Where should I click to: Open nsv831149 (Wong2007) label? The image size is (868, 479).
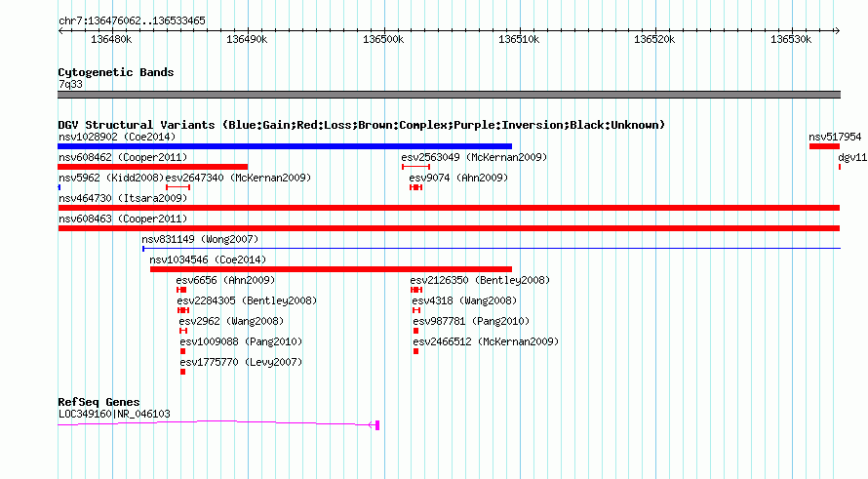(x=200, y=239)
